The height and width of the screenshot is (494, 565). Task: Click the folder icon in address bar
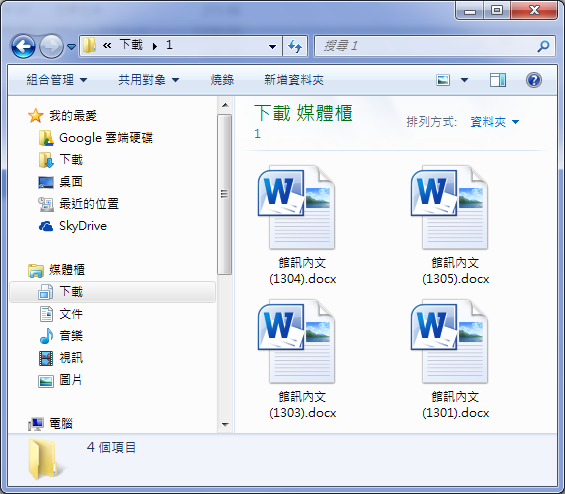89,46
